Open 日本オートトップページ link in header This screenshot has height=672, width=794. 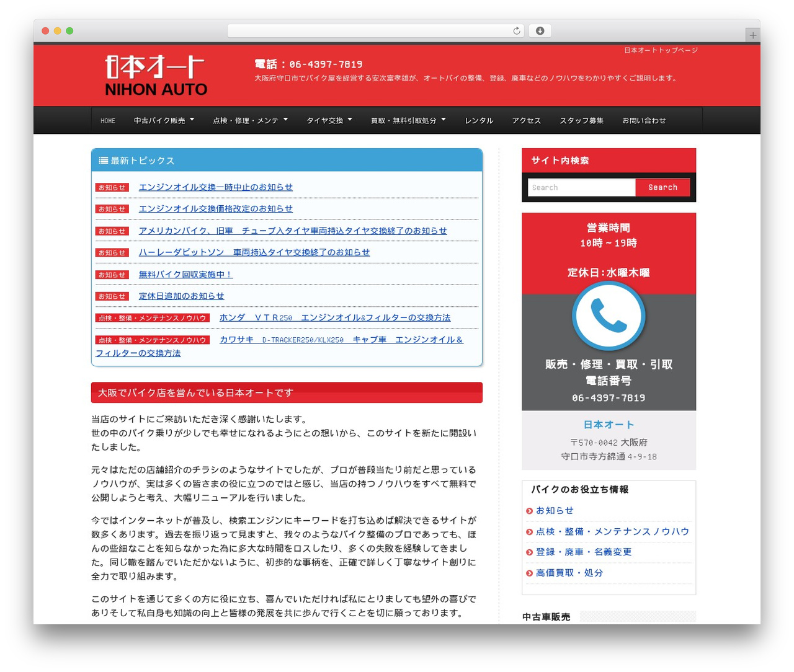(x=661, y=50)
